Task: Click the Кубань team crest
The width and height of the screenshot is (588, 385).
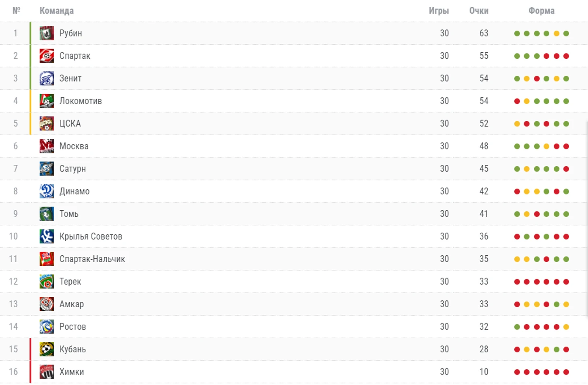Action: 47,349
